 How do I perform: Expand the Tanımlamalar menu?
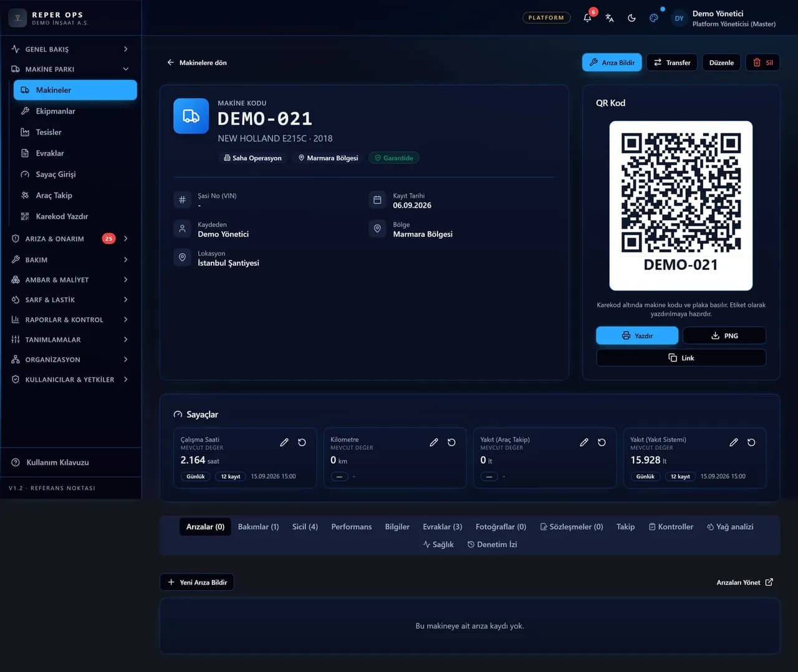click(70, 339)
